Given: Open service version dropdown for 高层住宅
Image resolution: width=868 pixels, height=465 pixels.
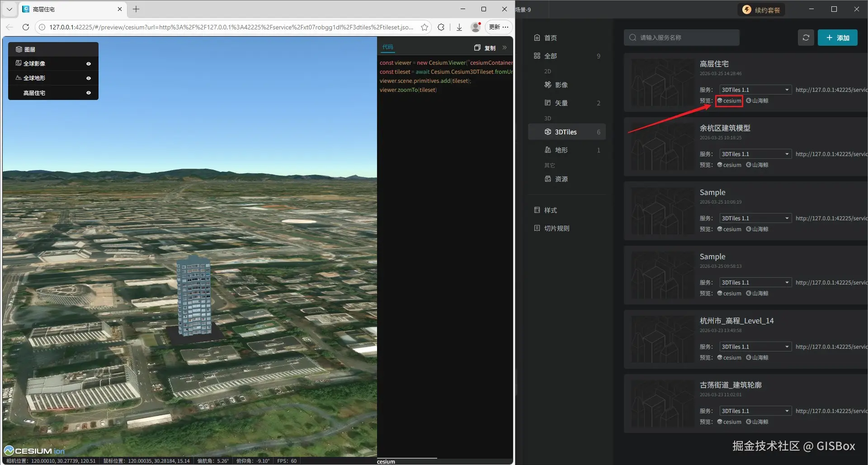Looking at the screenshot, I should pyautogui.click(x=755, y=90).
